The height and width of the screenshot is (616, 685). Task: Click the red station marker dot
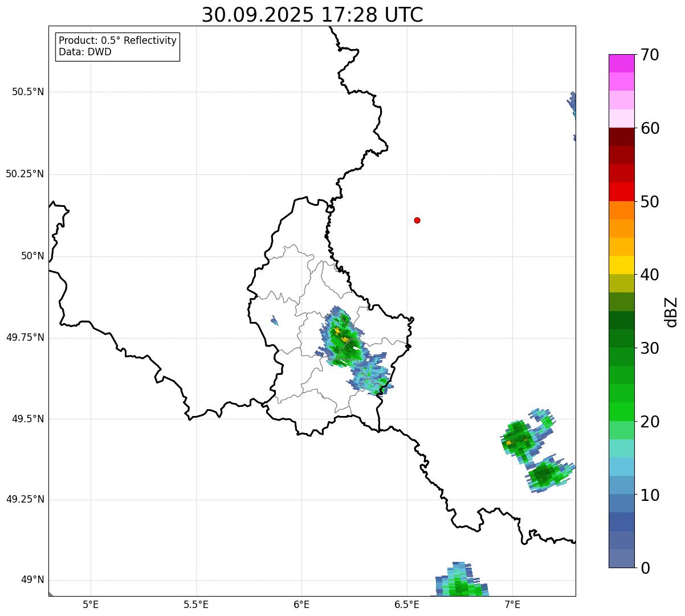(x=417, y=220)
